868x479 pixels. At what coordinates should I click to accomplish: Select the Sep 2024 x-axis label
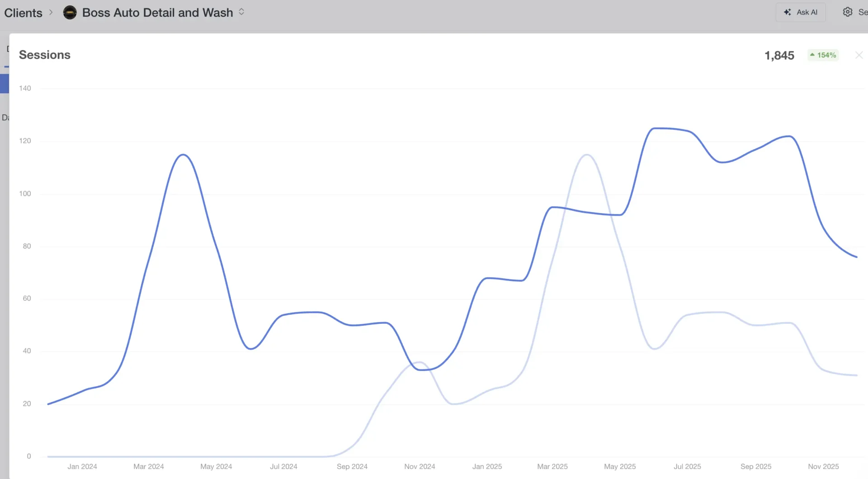(352, 466)
